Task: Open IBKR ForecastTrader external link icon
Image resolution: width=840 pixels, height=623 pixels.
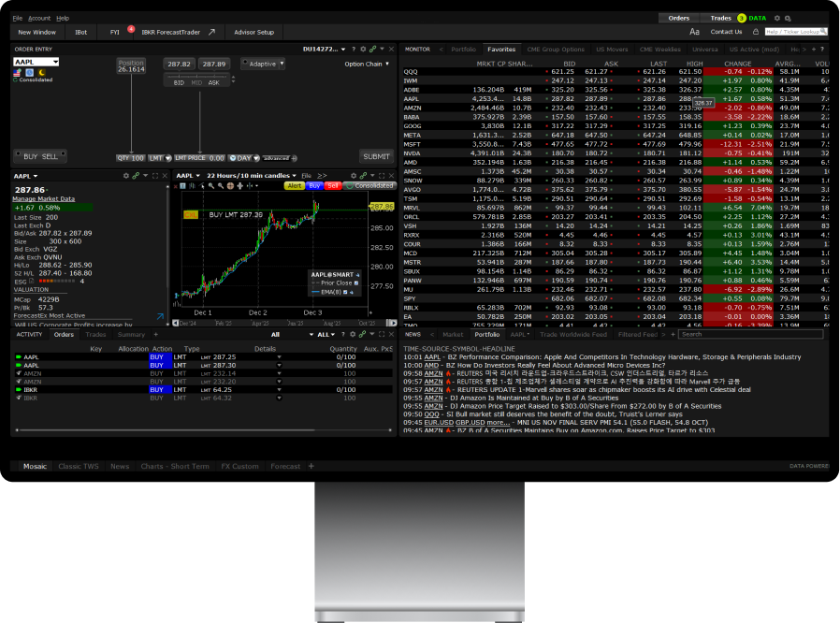Action: pyautogui.click(x=211, y=32)
